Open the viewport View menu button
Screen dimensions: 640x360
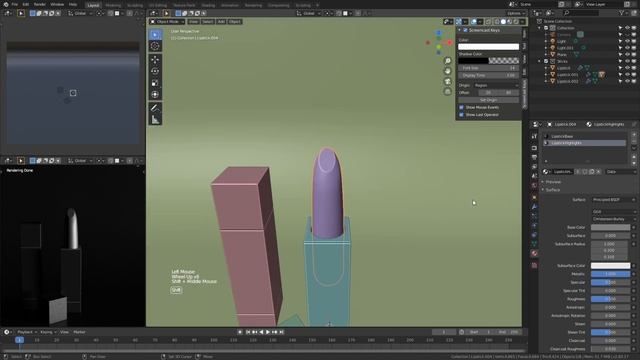[193, 22]
